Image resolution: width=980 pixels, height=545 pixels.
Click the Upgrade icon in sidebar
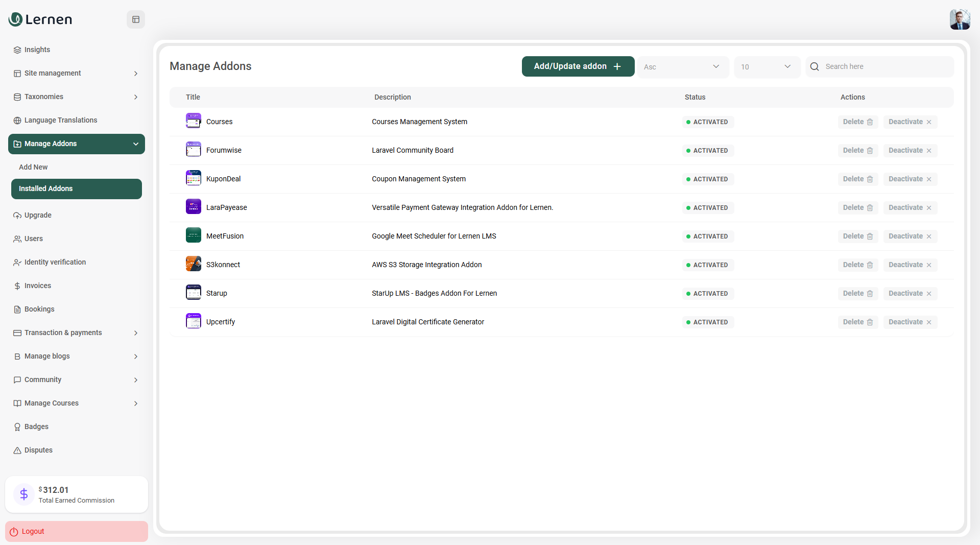click(x=17, y=215)
